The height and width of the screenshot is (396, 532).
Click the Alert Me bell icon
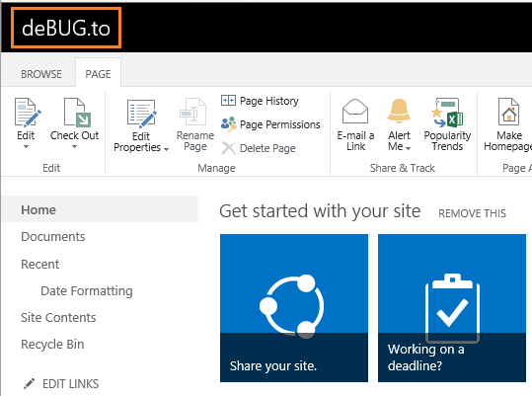point(399,111)
